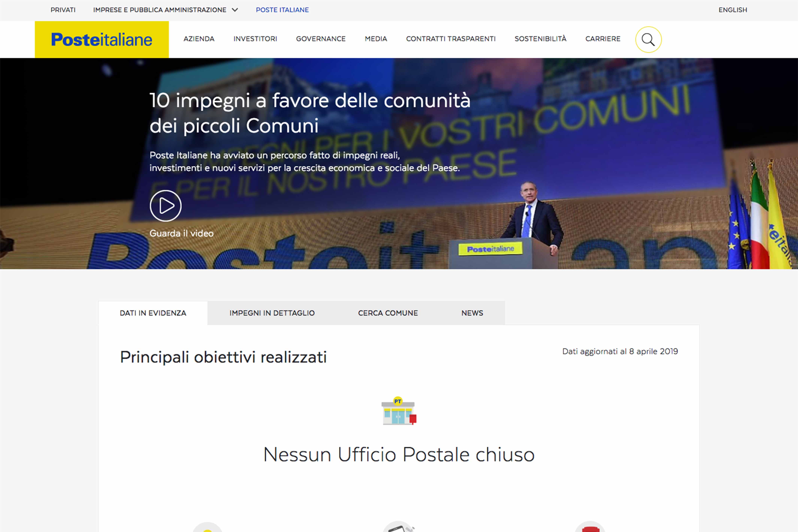Select the Dati in Evidenza tab
Screen dimensions: 798x532
[153, 313]
